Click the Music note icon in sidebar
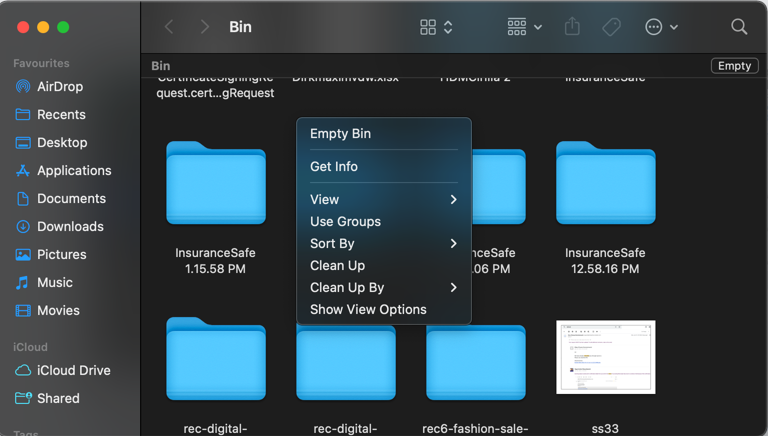 pos(22,283)
